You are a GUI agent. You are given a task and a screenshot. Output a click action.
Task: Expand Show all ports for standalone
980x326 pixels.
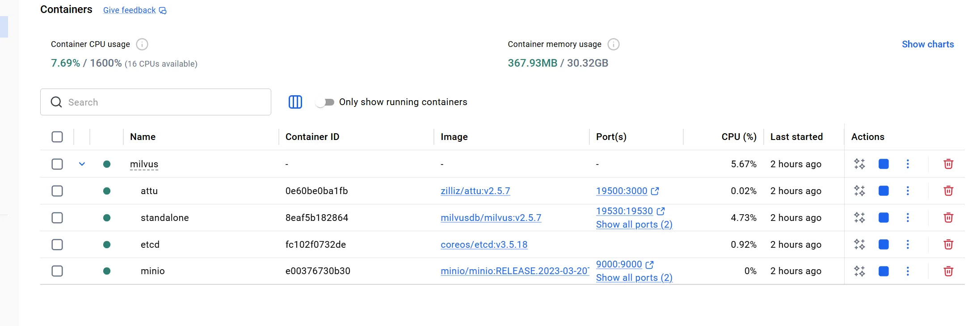(634, 224)
